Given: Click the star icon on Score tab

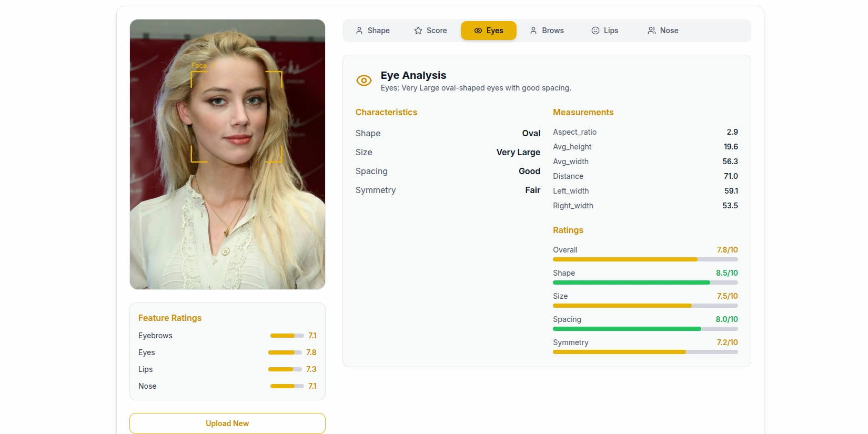Looking at the screenshot, I should pos(418,31).
